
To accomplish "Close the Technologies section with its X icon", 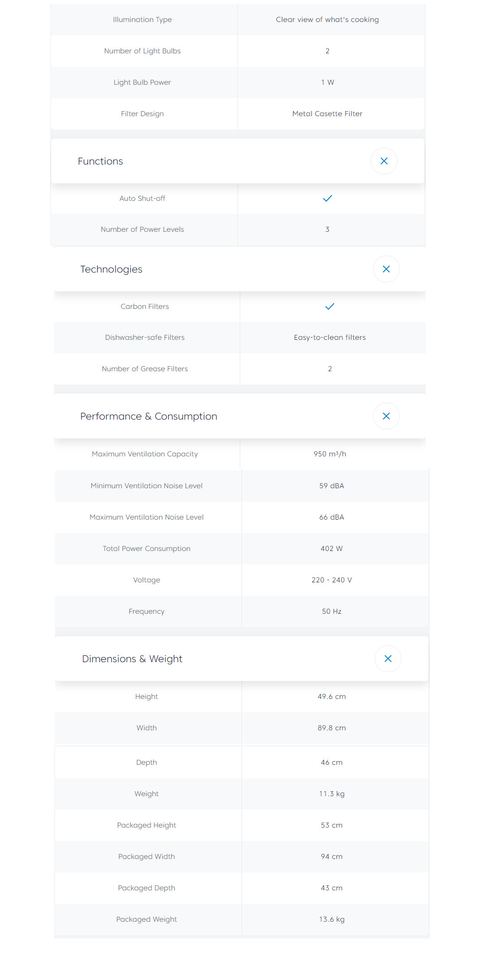I will tap(386, 269).
